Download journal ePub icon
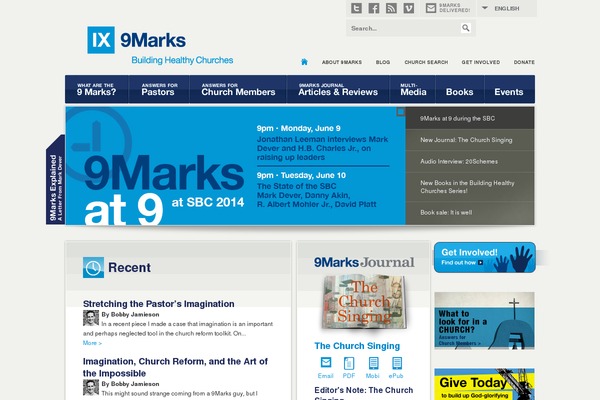Image resolution: width=600 pixels, height=400 pixels. (397, 363)
